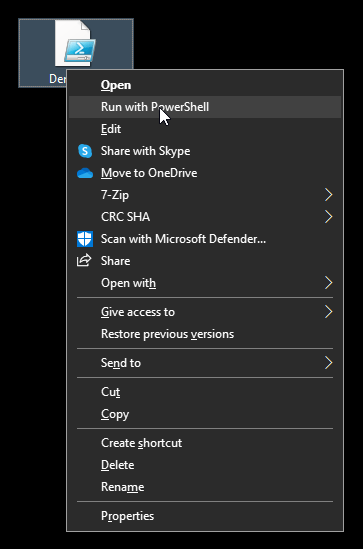Select Move to OneDrive

[205, 173]
